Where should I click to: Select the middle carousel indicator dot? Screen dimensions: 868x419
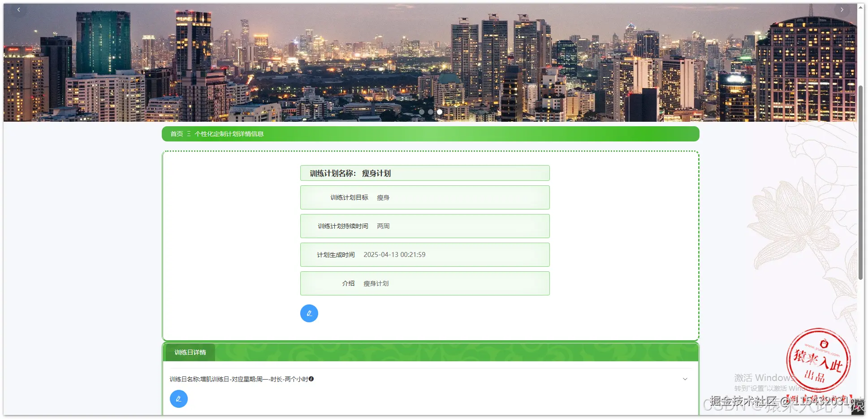coord(431,112)
